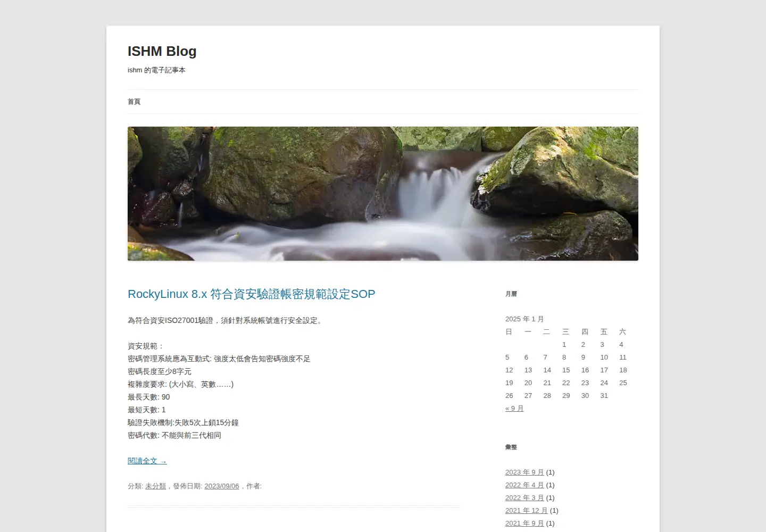Image resolution: width=766 pixels, height=532 pixels.
Task: Click the 彙整 widget heading
Action: click(x=511, y=447)
